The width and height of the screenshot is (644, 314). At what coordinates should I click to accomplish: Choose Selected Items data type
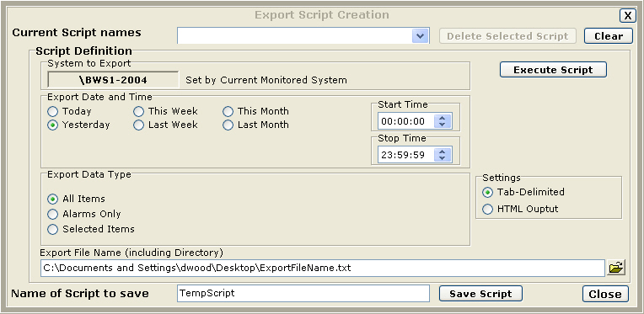click(91, 229)
